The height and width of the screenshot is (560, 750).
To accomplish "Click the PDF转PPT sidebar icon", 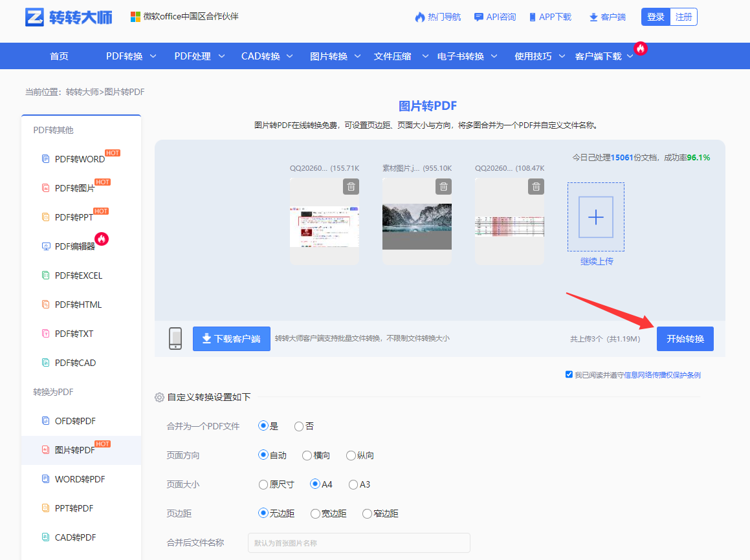I will [45, 217].
